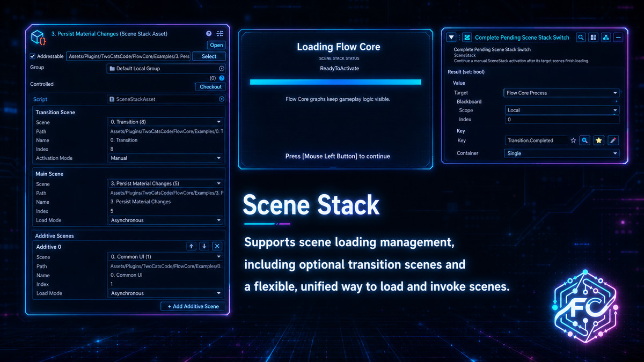Move Additive 0 up with the up arrow
Screen dimensions: 644x362
pos(192,246)
